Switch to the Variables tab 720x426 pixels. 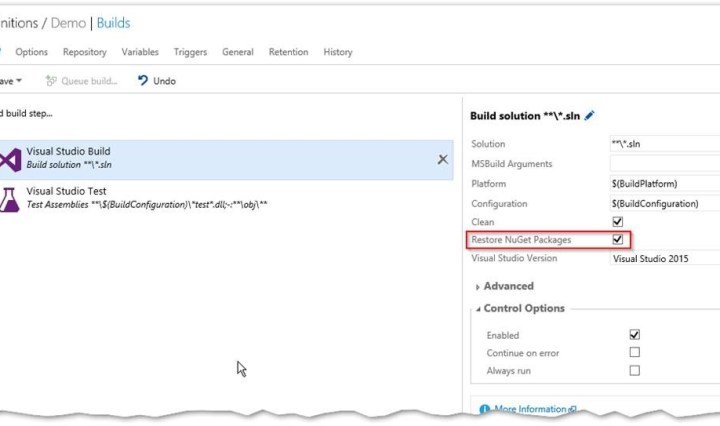[x=140, y=52]
